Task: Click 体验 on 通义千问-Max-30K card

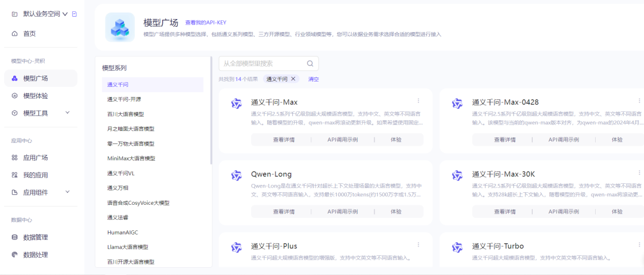Action: [617, 211]
